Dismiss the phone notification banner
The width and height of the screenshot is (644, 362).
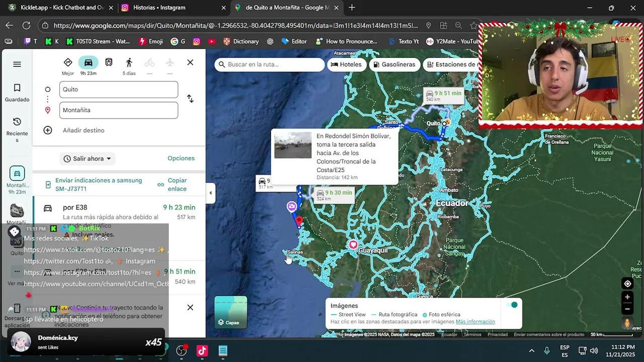point(190,307)
